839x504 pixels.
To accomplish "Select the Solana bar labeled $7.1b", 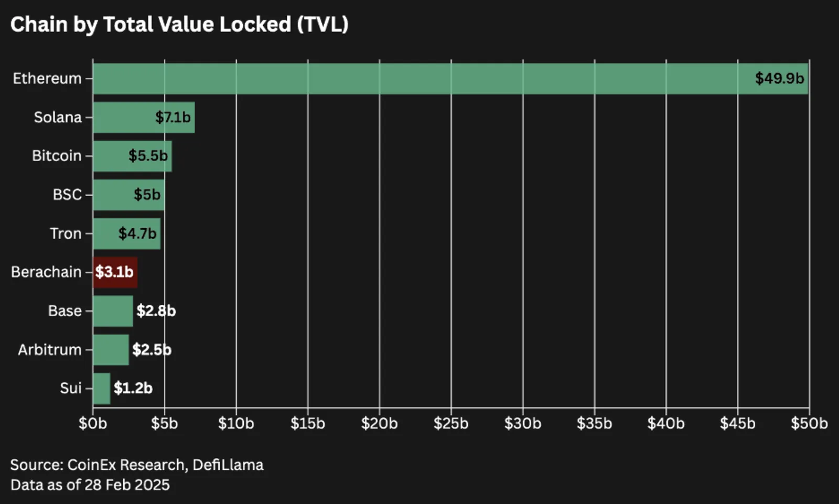I will (x=144, y=117).
